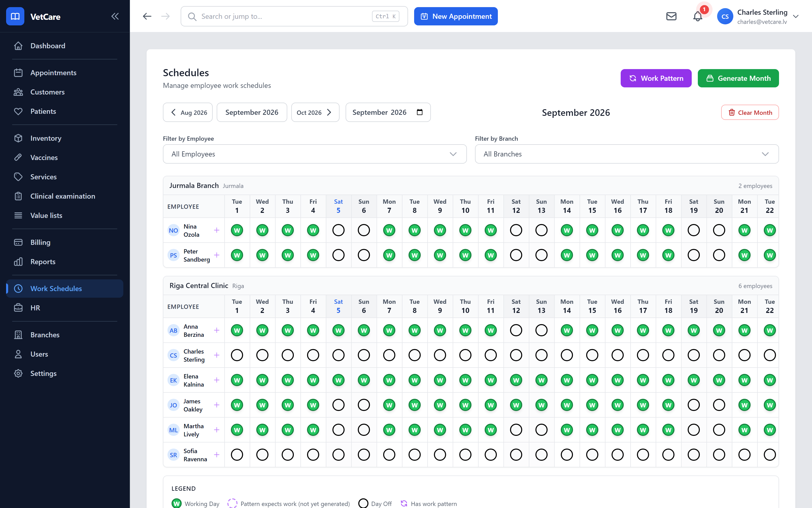Expand the Charles Sterling account menu
Screen dimensions: 812x508
click(x=796, y=17)
